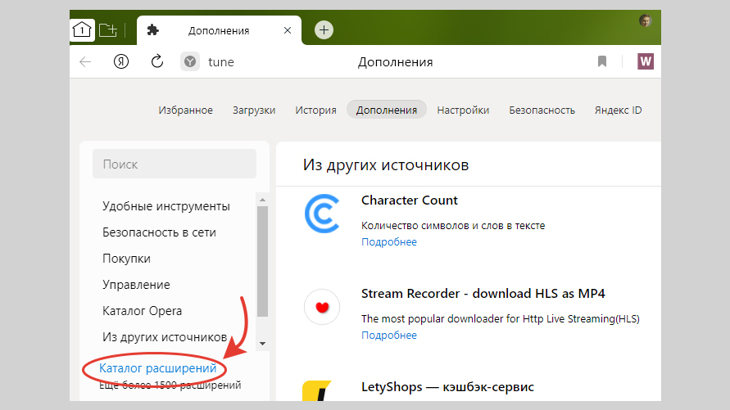Viewport: 730px width, 410px height.
Task: Focus the Поиск search field
Action: tap(174, 164)
